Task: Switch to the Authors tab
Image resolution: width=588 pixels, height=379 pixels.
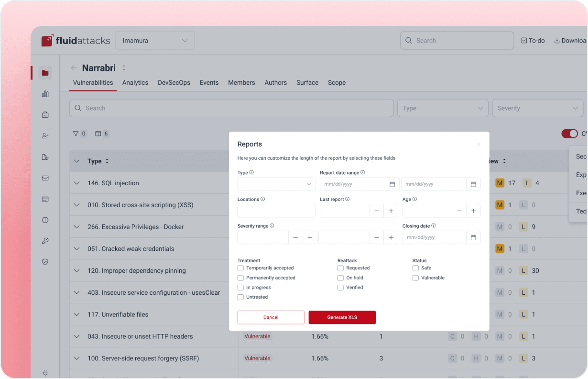Action: pyautogui.click(x=276, y=83)
